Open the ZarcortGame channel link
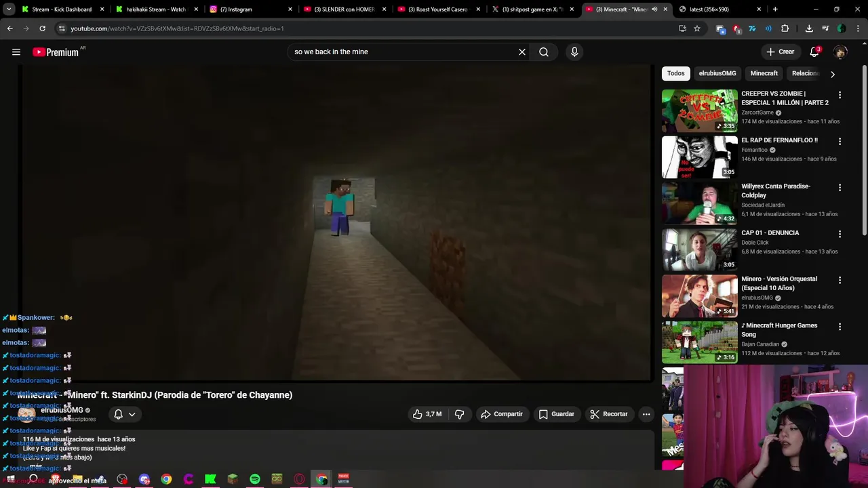 [x=757, y=113]
